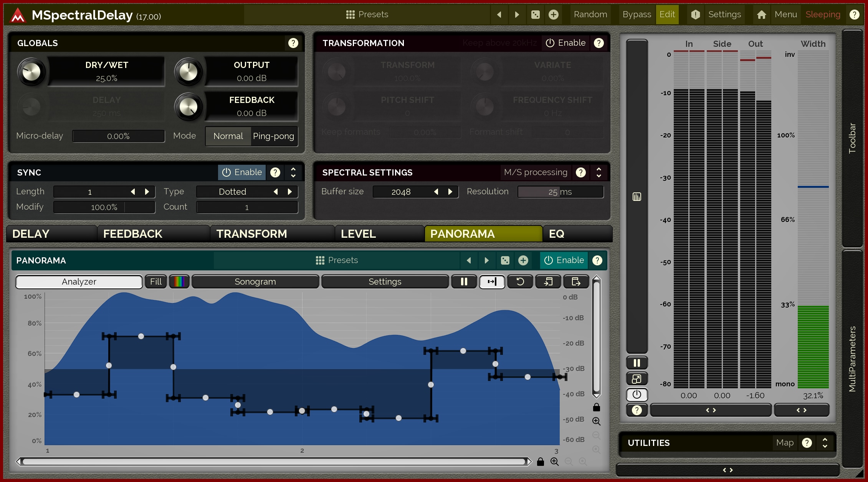
Task: Pause the level meters
Action: (637, 363)
